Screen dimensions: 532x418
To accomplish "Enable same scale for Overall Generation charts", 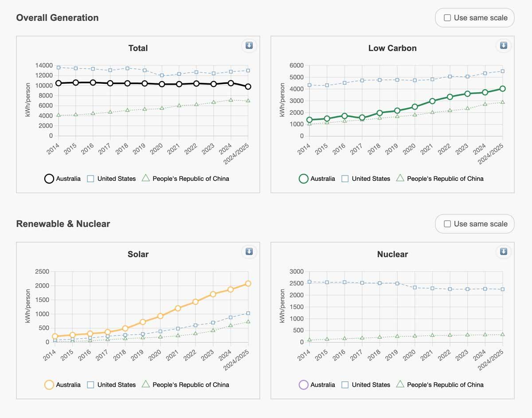I will pos(447,18).
